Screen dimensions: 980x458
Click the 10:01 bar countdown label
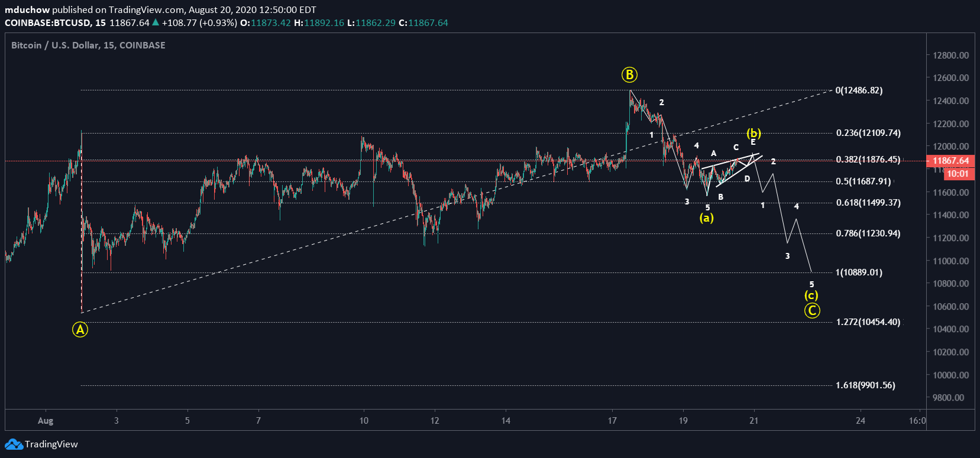point(957,174)
